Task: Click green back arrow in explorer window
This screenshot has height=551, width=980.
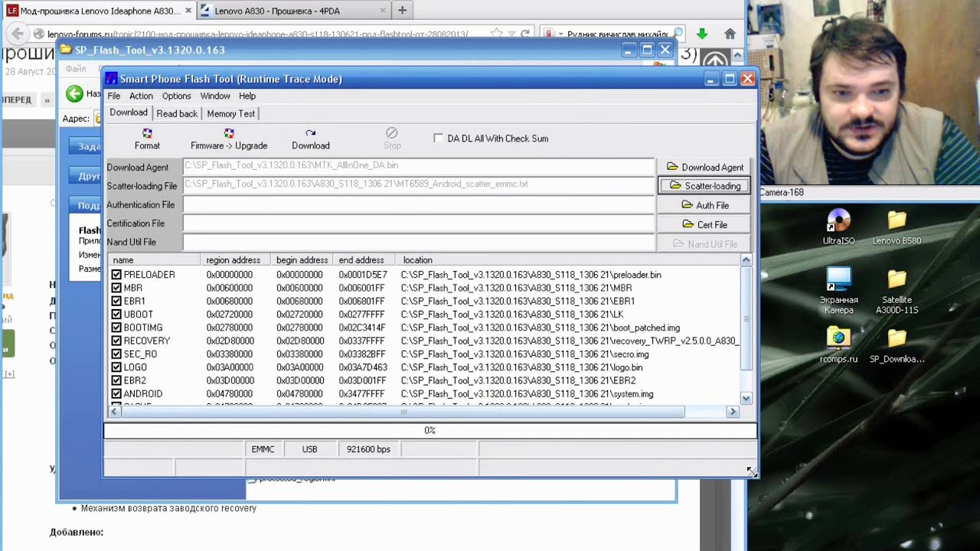Action: [x=74, y=93]
